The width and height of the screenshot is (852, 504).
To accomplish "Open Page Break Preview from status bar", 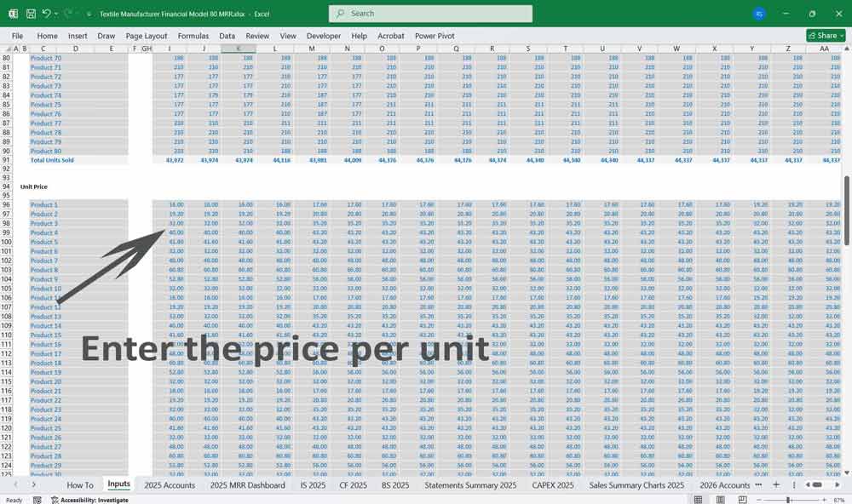I will [x=742, y=498].
